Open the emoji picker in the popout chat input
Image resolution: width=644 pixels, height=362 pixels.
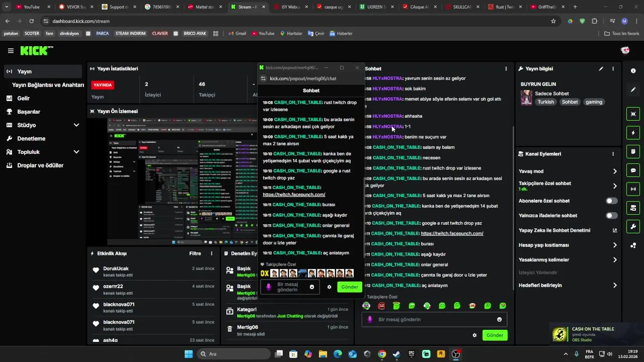312,287
